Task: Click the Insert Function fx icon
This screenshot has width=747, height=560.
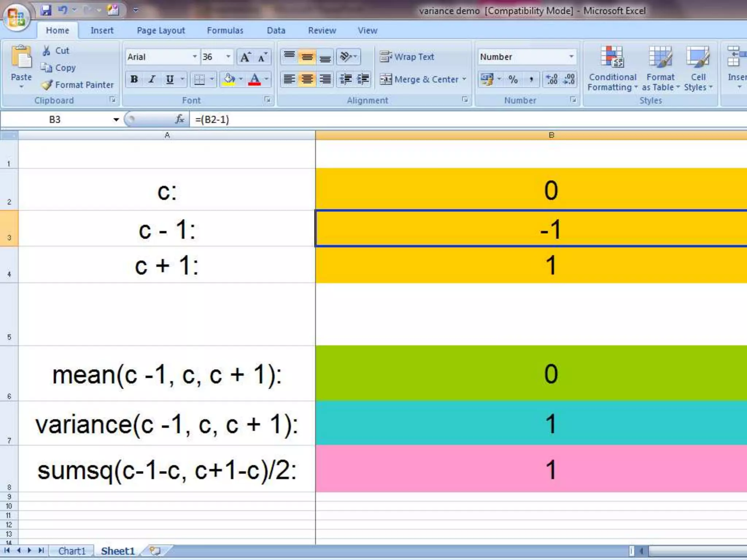Action: (179, 119)
